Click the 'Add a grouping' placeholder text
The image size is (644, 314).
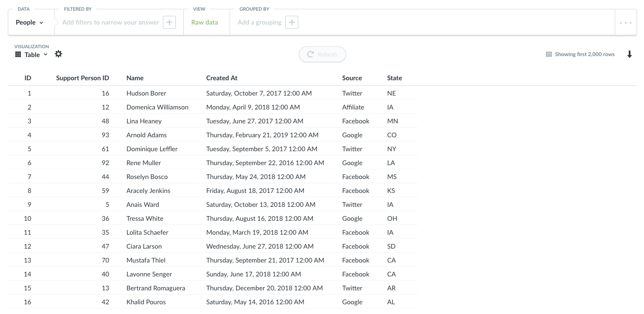coord(259,22)
